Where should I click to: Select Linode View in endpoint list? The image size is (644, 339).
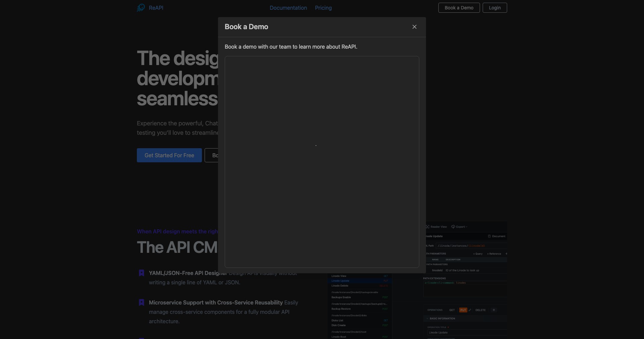point(360,276)
